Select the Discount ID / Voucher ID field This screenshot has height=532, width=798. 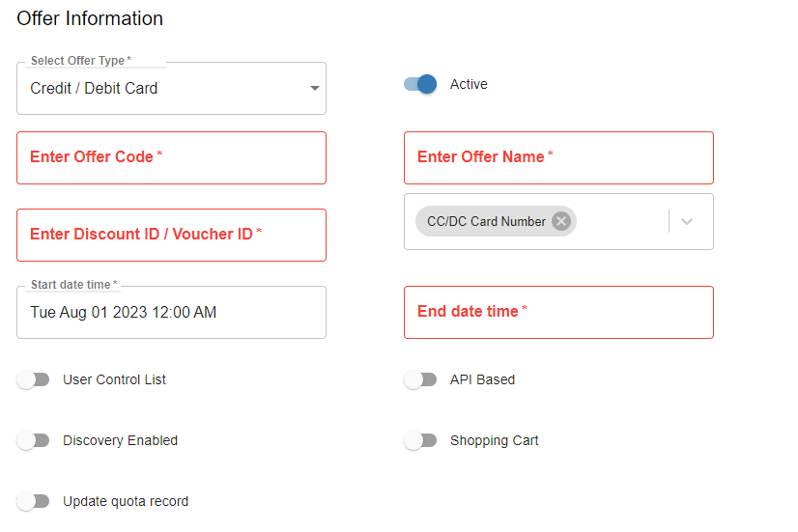pos(171,235)
